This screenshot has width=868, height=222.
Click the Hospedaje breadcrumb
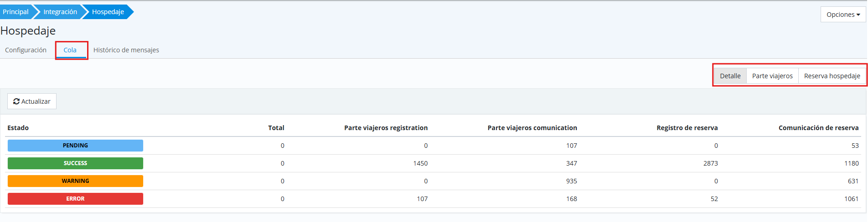[108, 12]
